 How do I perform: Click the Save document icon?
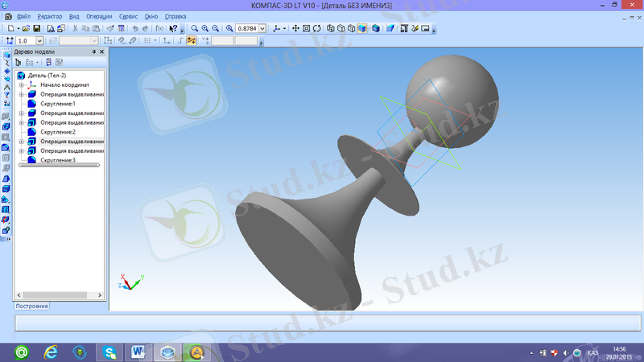click(x=37, y=28)
